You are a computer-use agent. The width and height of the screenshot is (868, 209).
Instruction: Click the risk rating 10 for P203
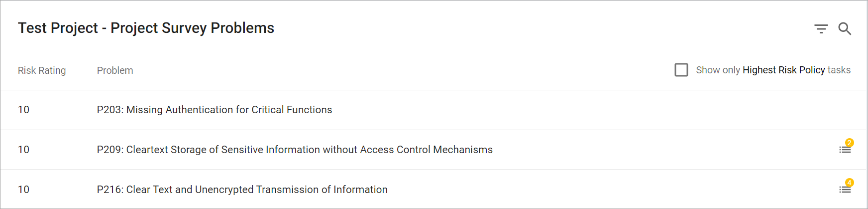(23, 110)
